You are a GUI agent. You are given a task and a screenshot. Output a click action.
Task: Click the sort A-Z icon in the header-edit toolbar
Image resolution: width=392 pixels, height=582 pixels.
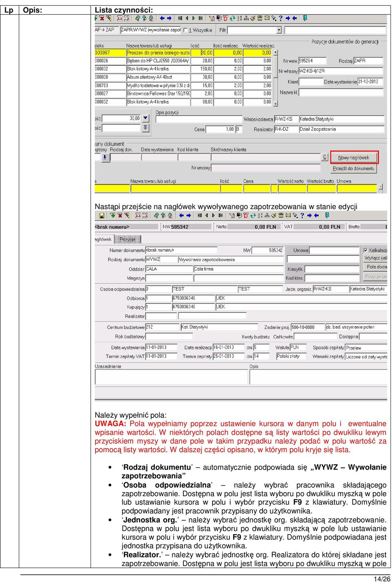[260, 215]
